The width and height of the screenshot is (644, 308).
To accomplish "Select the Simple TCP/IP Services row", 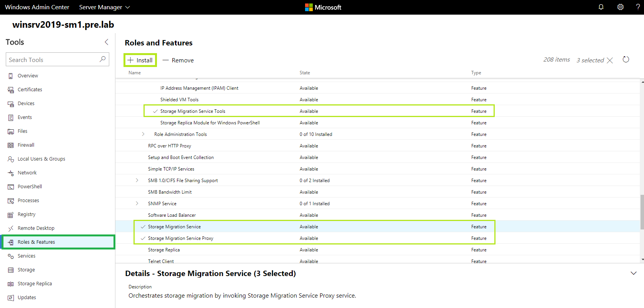I will pyautogui.click(x=377, y=169).
